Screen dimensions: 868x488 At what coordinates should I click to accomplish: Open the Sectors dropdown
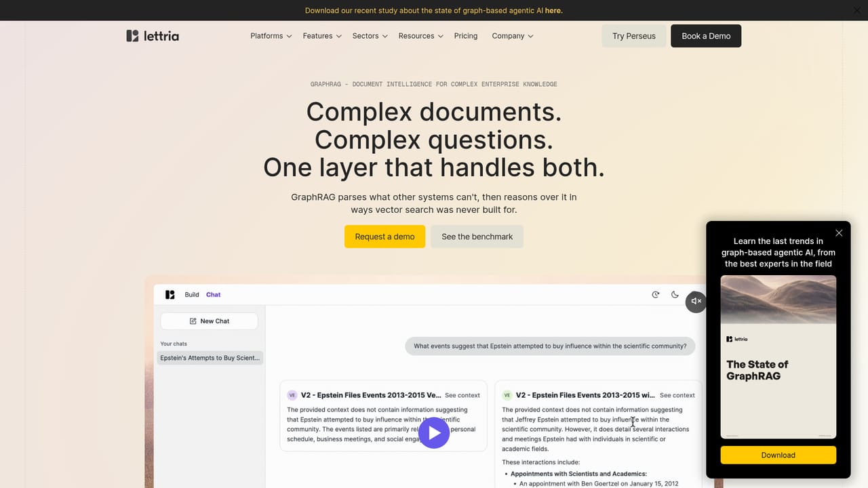click(370, 36)
